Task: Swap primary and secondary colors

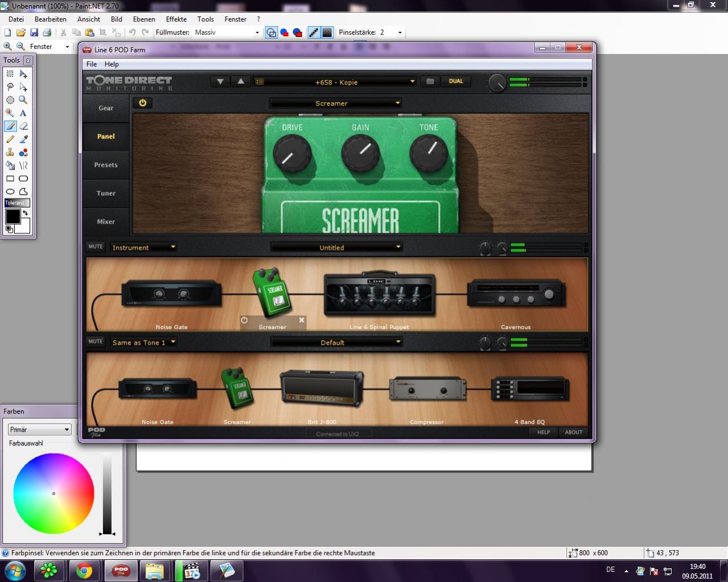Action: pyautogui.click(x=25, y=213)
